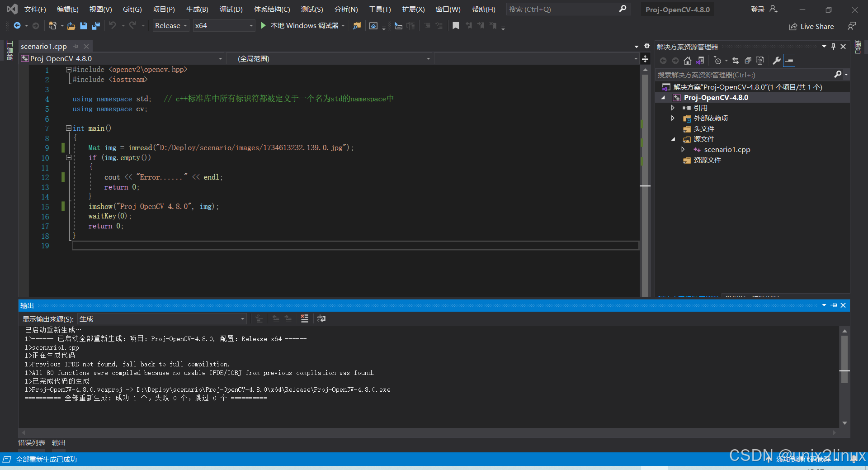Switch to the 输出 bottom tab

pyautogui.click(x=59, y=443)
